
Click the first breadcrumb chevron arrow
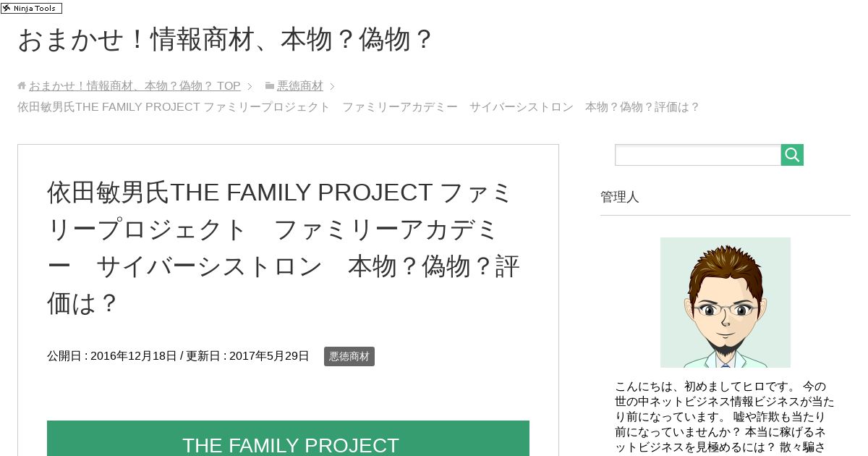coord(250,86)
